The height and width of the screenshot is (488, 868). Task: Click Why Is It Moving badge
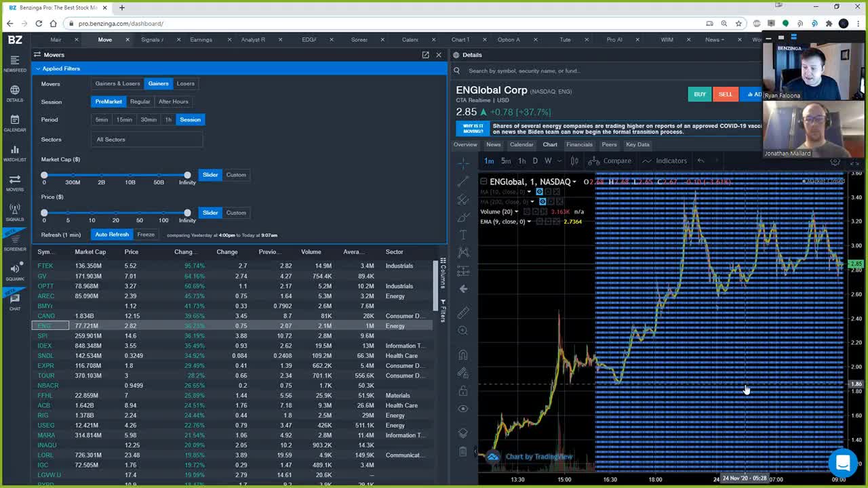(x=473, y=128)
